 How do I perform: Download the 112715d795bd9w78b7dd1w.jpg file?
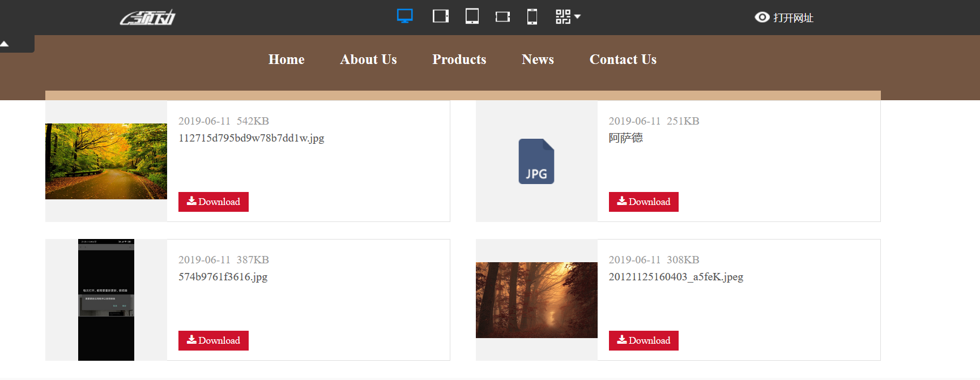tap(214, 202)
